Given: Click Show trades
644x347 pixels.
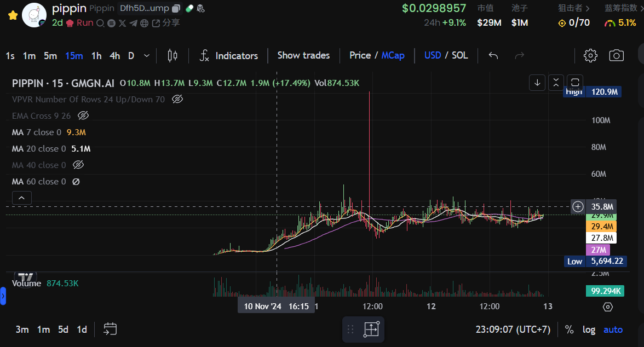Looking at the screenshot, I should (303, 55).
